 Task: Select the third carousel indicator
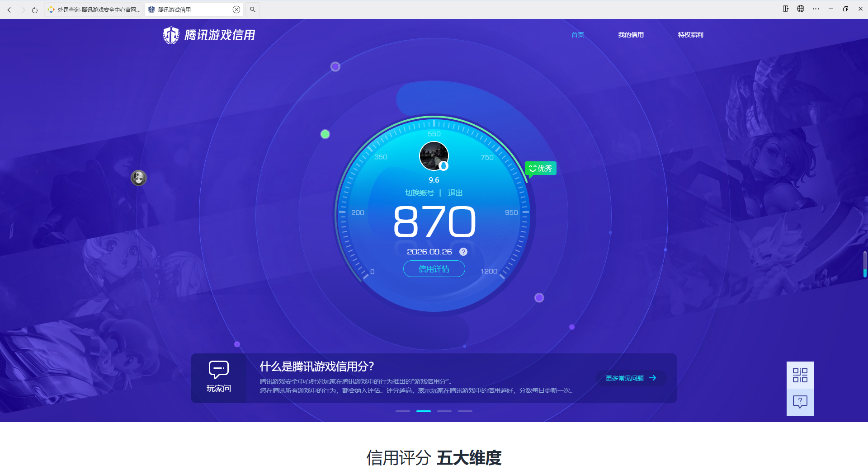[x=444, y=411]
